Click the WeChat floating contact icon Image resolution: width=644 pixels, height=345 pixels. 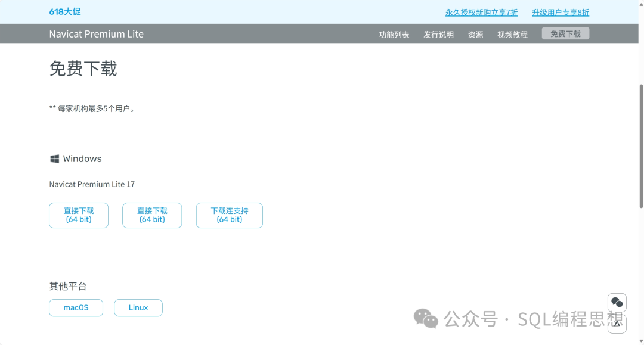click(x=617, y=302)
